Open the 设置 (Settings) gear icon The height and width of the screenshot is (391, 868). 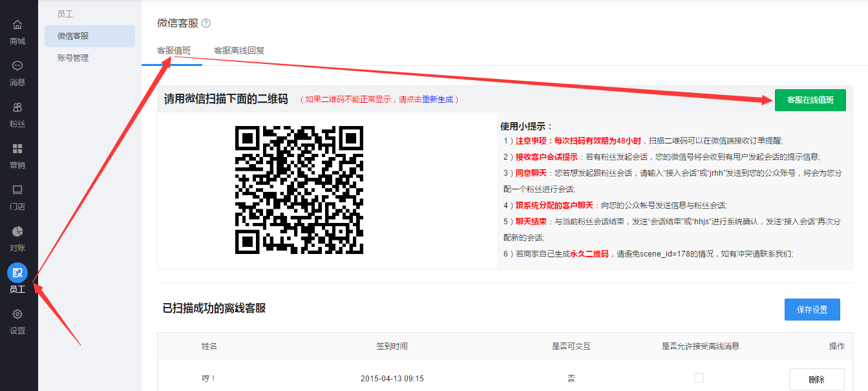17,315
